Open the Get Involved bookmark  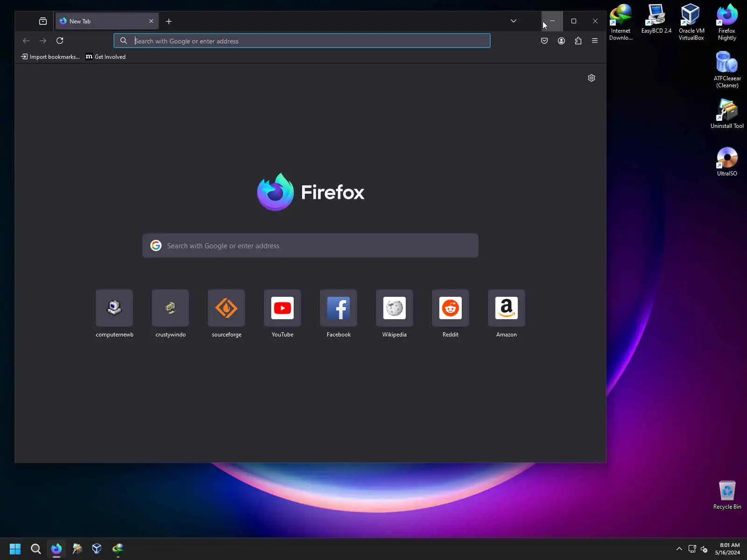pyautogui.click(x=106, y=57)
